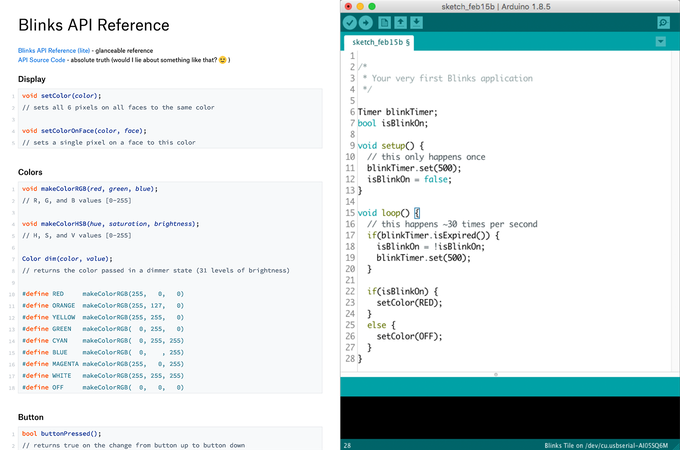Click the 'makeColorRGB(red, green, blue);' line
This screenshot has height=450, width=680.
[90, 189]
